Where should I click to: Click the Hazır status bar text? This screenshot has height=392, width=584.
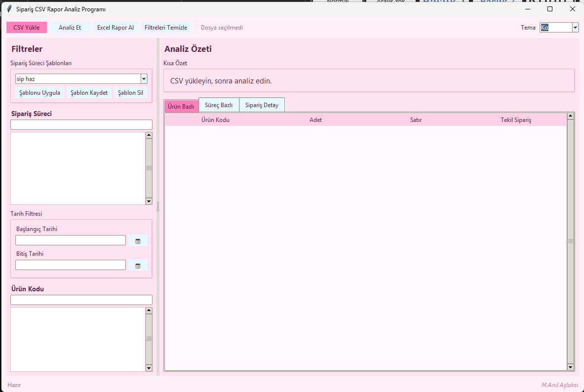point(14,385)
